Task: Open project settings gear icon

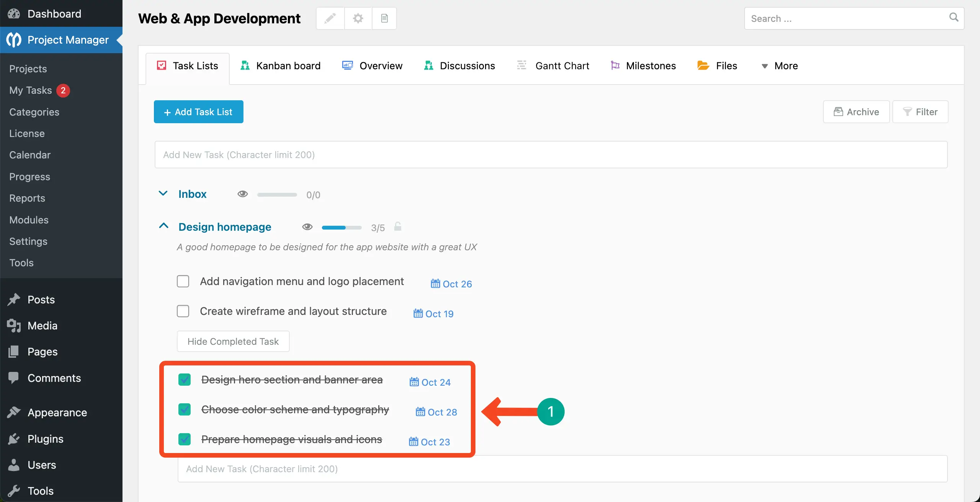Action: coord(358,18)
